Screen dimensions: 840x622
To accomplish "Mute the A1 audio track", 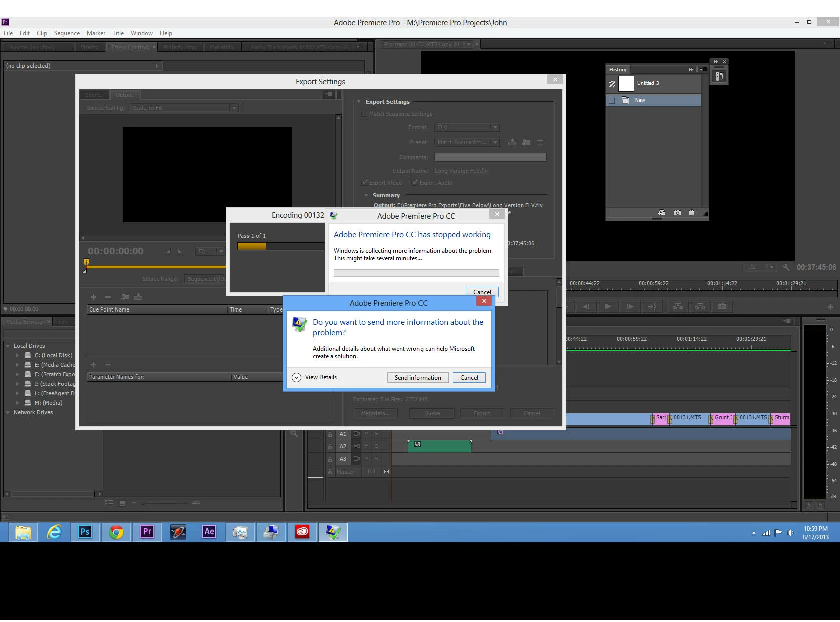I will point(366,434).
